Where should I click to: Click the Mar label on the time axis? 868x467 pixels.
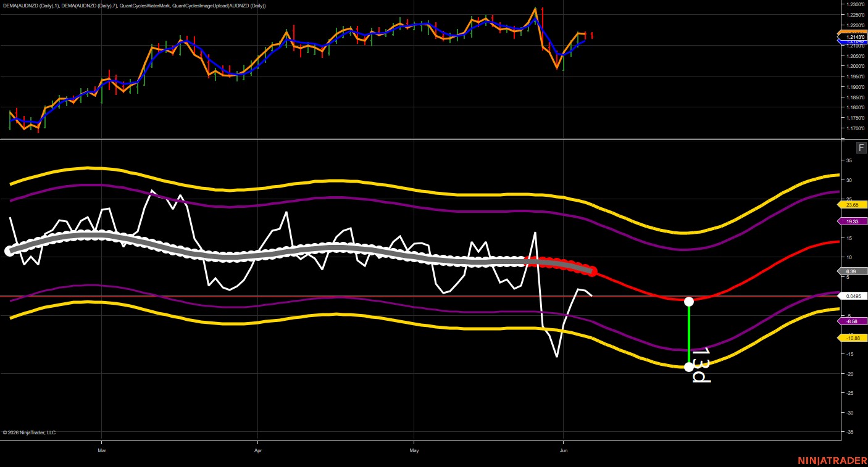[x=102, y=450]
